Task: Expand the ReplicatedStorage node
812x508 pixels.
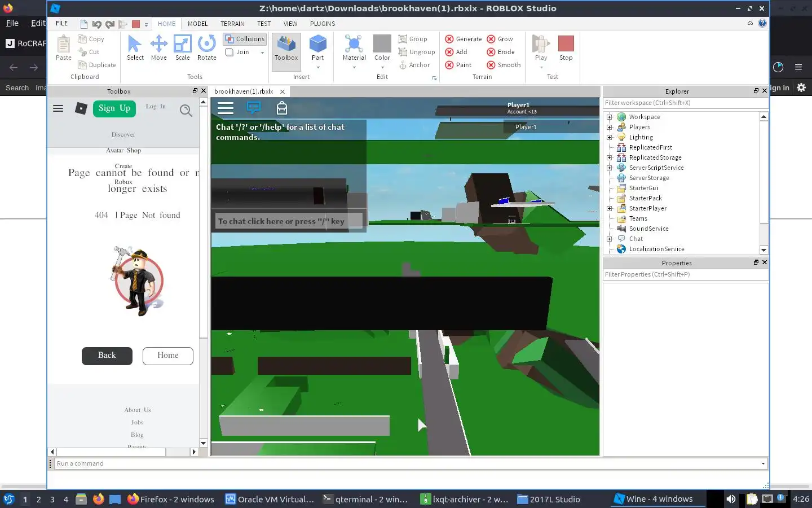Action: click(609, 157)
